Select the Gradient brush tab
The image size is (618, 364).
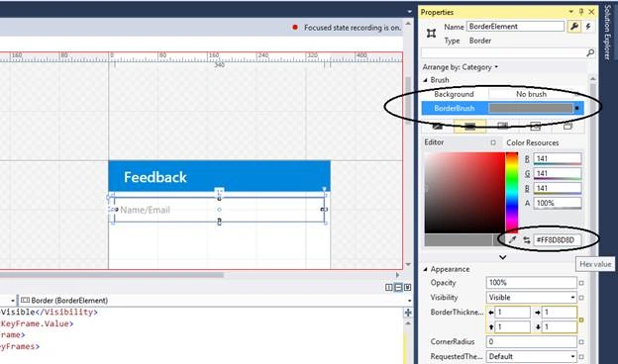click(x=502, y=127)
